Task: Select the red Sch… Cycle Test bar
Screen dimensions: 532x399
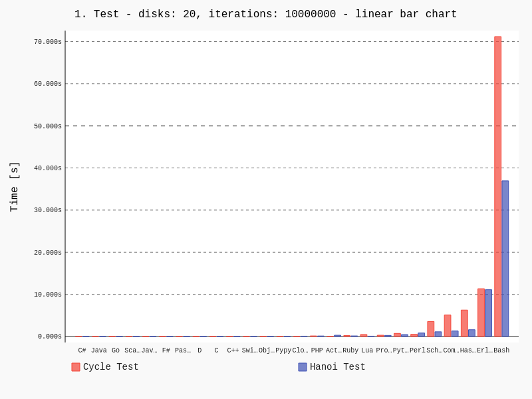Action: tap(430, 329)
